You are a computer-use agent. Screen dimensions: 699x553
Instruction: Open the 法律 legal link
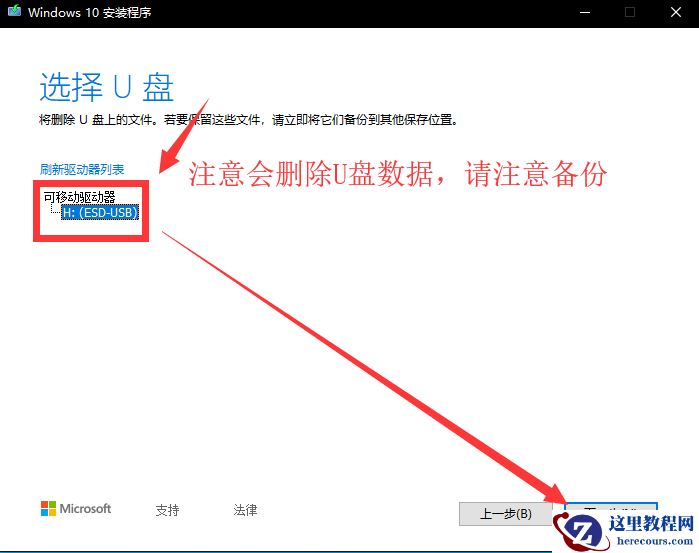(x=245, y=510)
